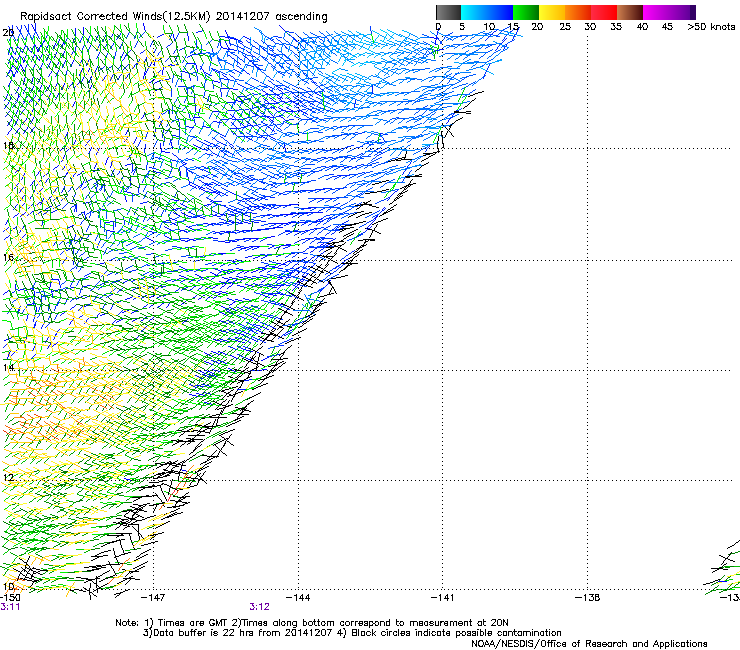Click the longitude label -138
Screen dimensions: 740x650
point(588,598)
